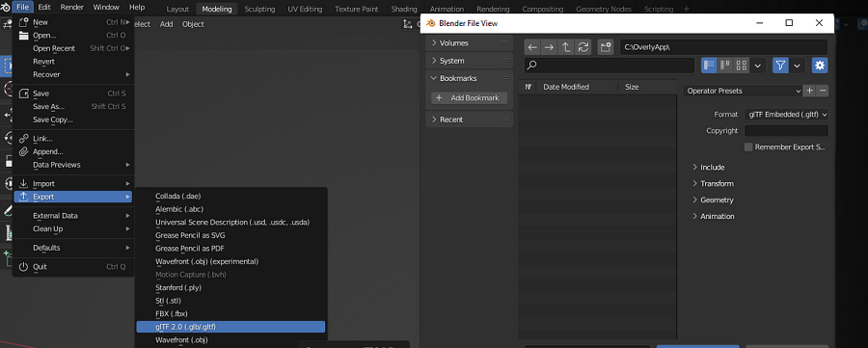Click the Add Bookmark button
Viewport: 868px width, 348px height.
click(469, 98)
